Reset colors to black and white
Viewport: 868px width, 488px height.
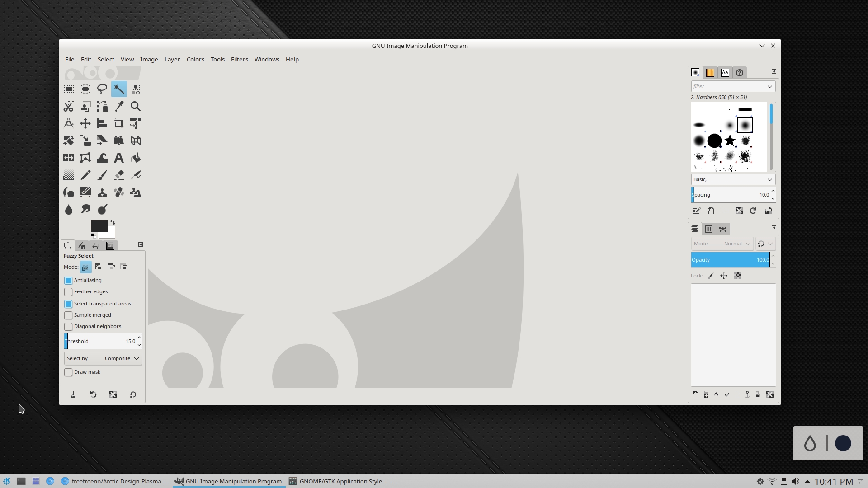(x=94, y=235)
